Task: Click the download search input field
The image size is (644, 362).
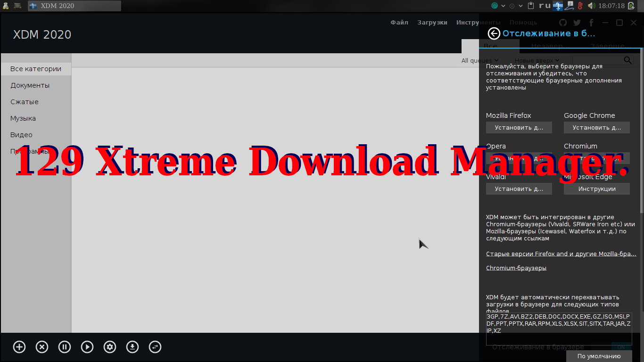Action: pyautogui.click(x=597, y=60)
